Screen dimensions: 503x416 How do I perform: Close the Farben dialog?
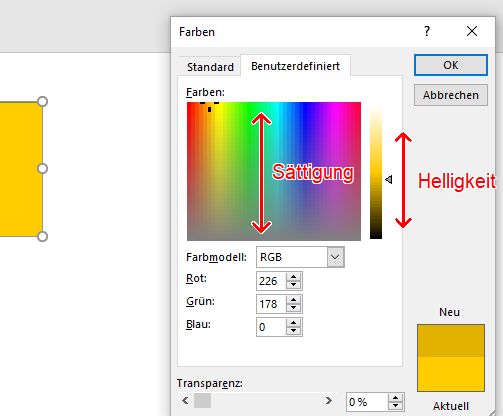coord(472,31)
